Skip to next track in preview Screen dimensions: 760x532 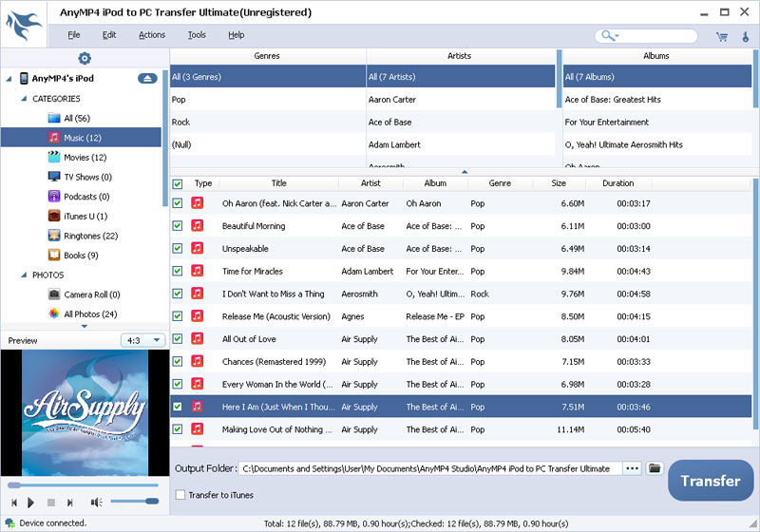coord(69,503)
